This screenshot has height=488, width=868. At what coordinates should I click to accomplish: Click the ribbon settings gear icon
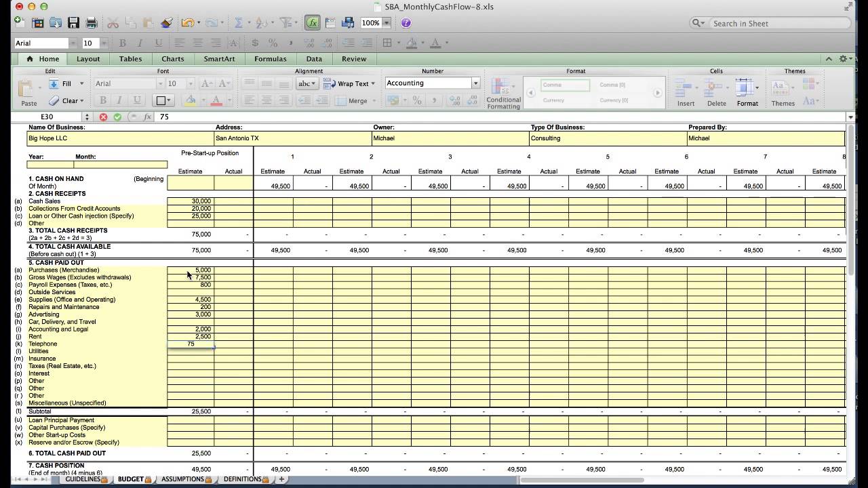tap(844, 59)
